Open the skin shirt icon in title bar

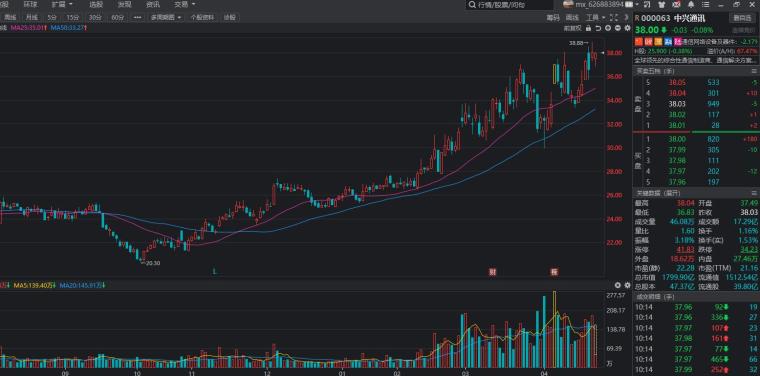pos(662,5)
